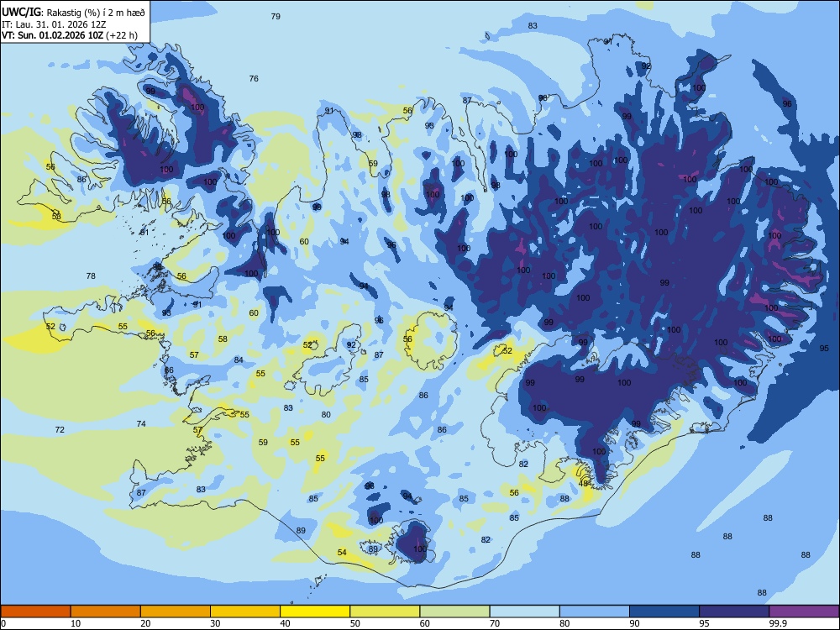Select the 20–30 legend color band

(176, 612)
